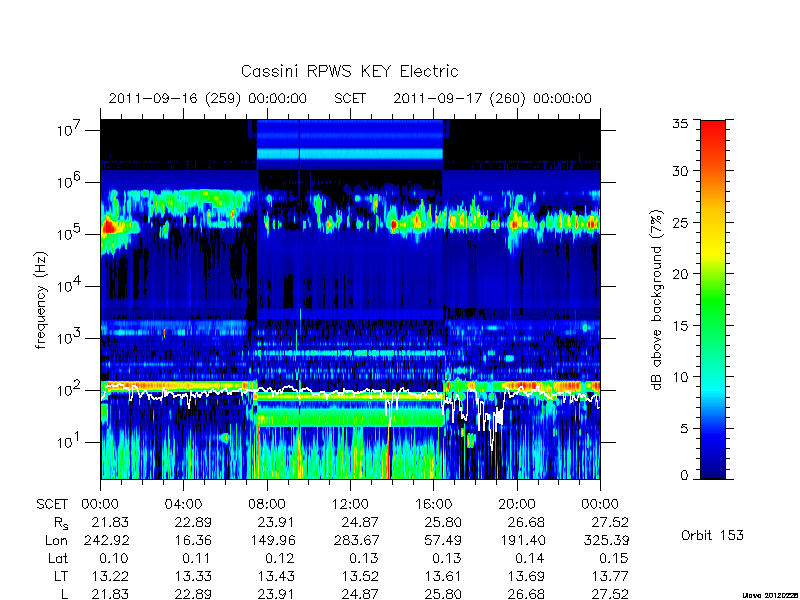Click the LT value 13.61

point(443,576)
